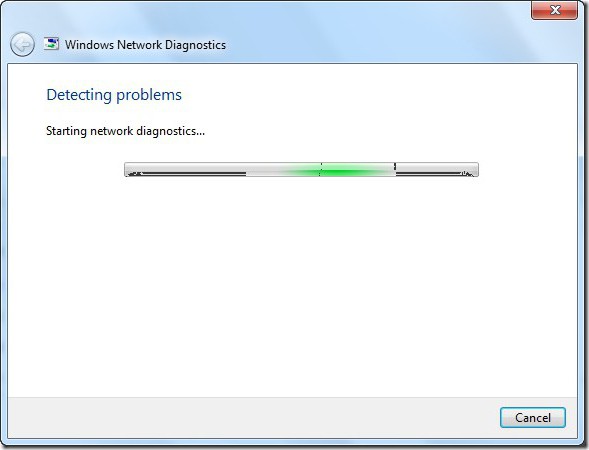Click the 'Starting network diagnostics...' status text
589x450 pixels.
(125, 131)
